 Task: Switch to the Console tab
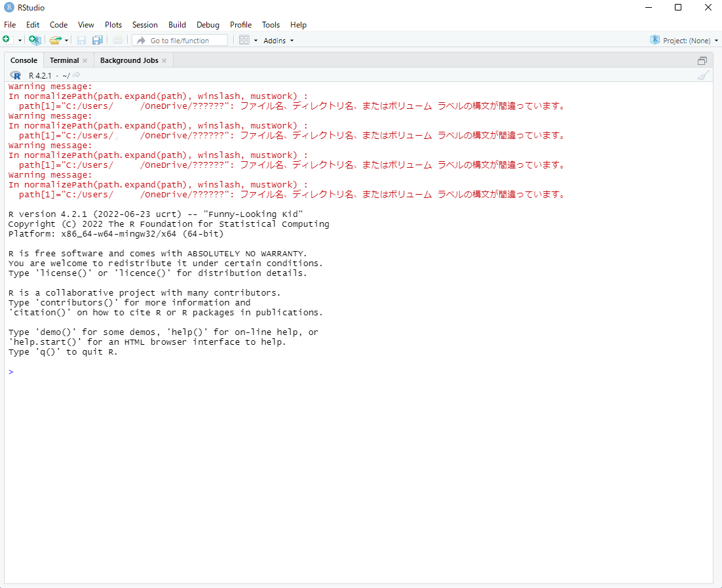coord(24,60)
